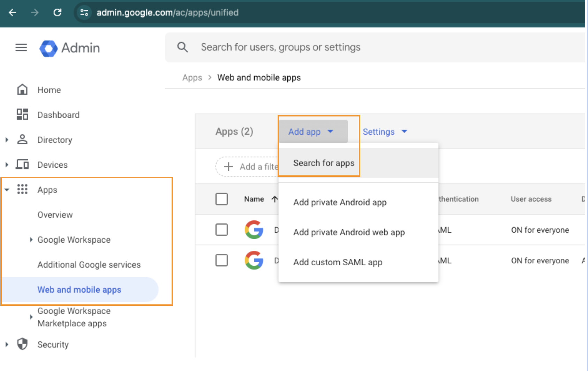Click the User access column header
This screenshot has width=588, height=371.
coord(531,199)
